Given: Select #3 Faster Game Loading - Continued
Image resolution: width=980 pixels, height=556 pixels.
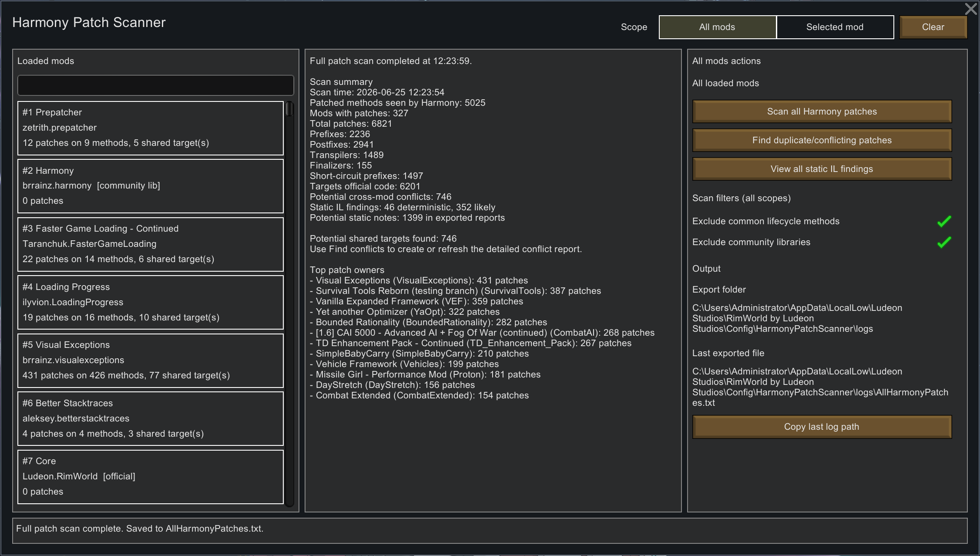Looking at the screenshot, I should click(150, 244).
